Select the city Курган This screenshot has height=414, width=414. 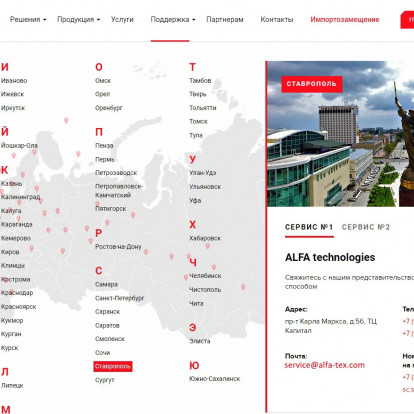pyautogui.click(x=11, y=334)
